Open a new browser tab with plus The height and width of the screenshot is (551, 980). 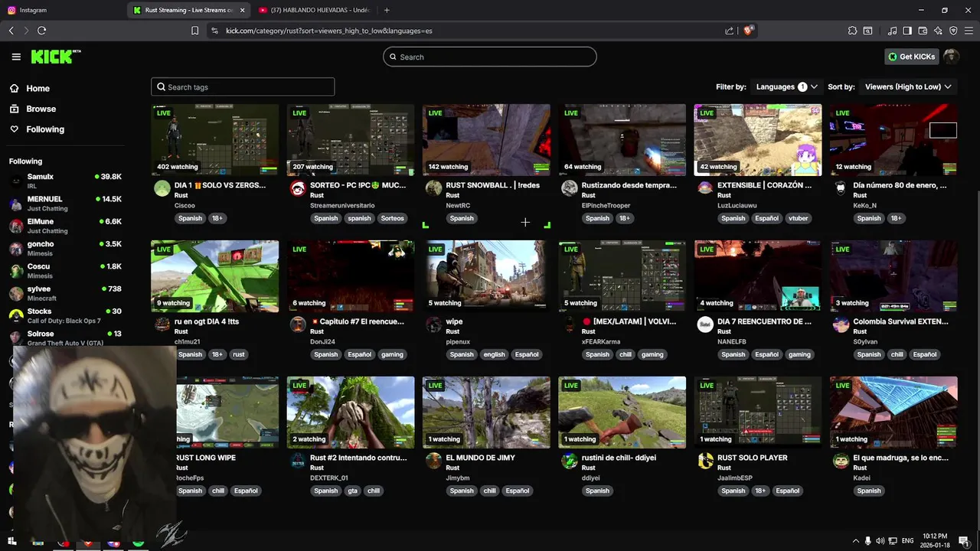point(387,10)
